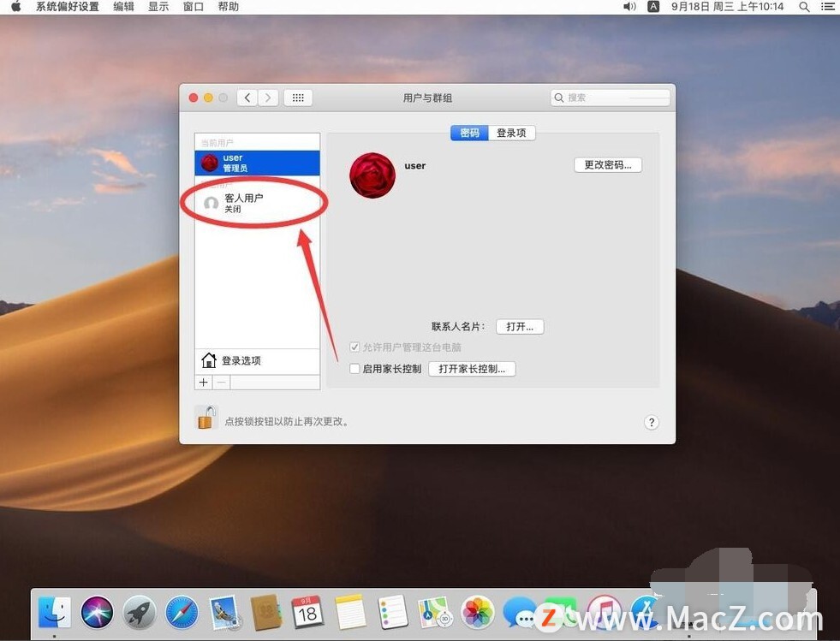
Task: Click the volume icon in menu bar
Action: pos(629,7)
